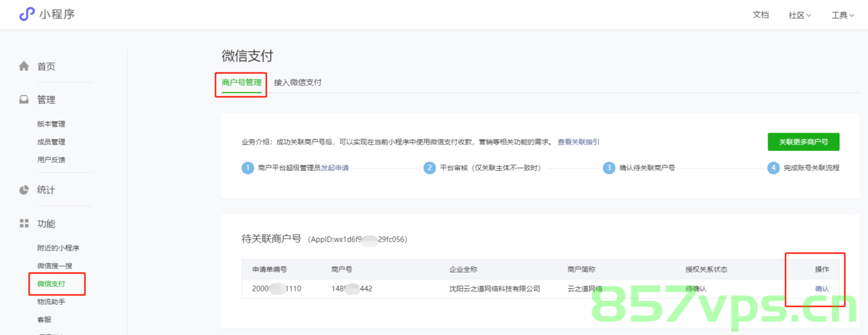Expand the 工具 dropdown menu
The image size is (868, 335).
[x=843, y=15]
